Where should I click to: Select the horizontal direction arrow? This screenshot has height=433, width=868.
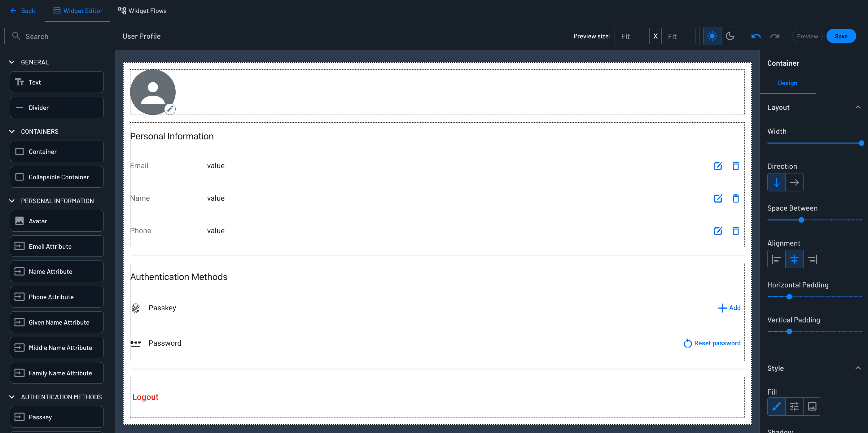(794, 182)
